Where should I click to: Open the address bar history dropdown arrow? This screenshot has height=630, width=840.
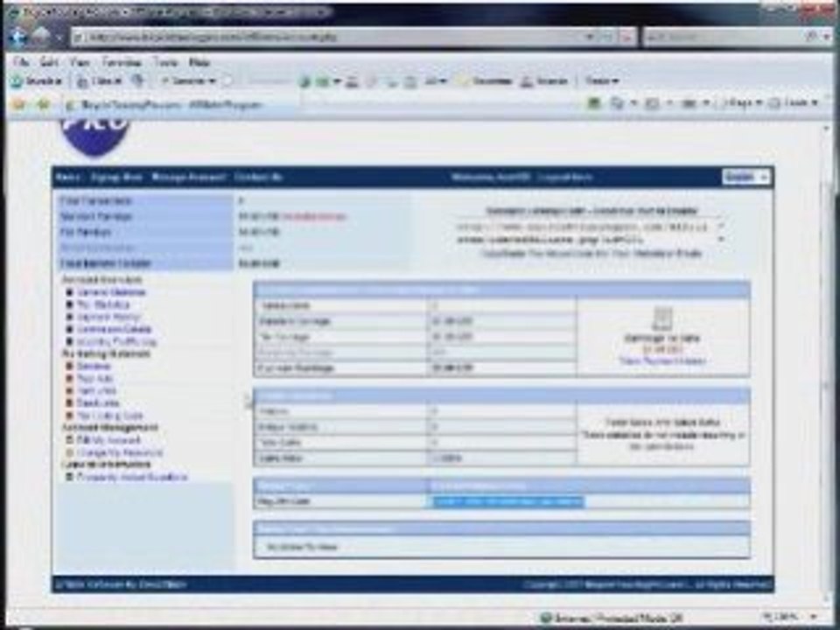pos(589,37)
